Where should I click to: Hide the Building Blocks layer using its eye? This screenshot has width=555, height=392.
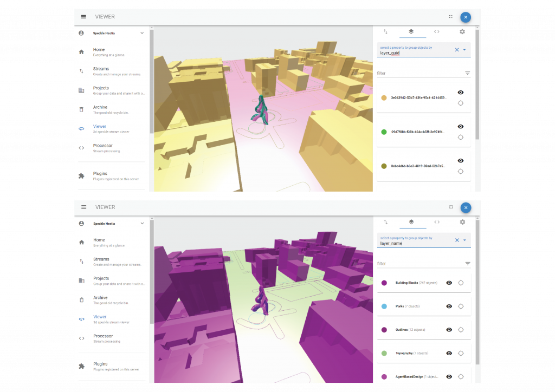(449, 283)
